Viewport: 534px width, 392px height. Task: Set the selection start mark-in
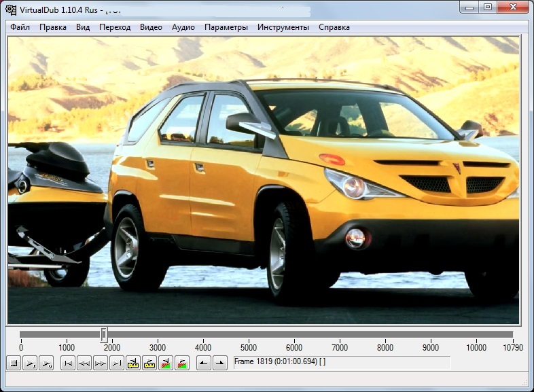coord(204,363)
